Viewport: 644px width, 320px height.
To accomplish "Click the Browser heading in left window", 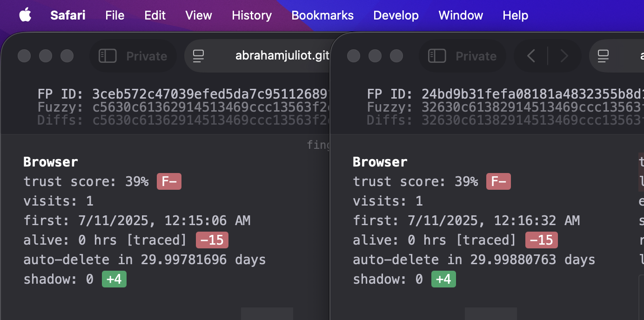I will coord(51,162).
